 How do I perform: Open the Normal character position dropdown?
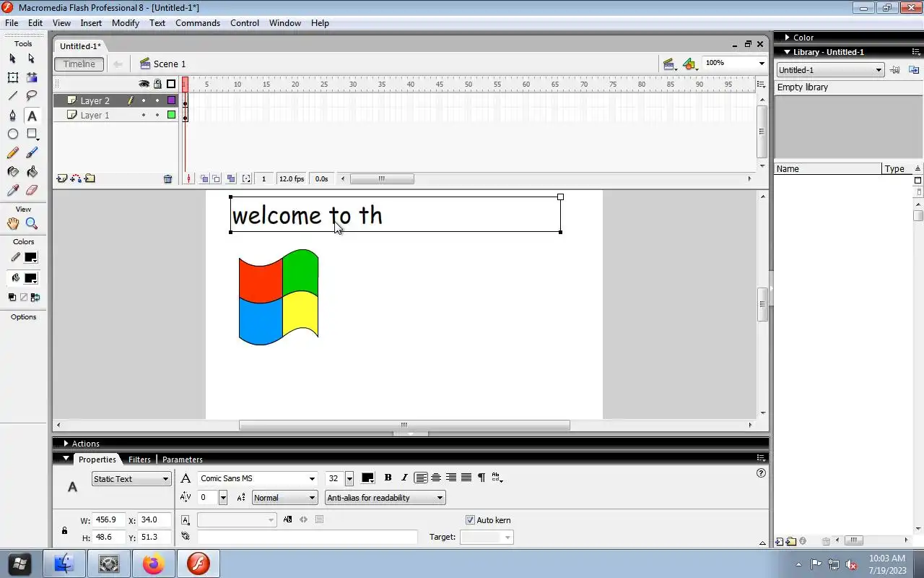pos(284,498)
